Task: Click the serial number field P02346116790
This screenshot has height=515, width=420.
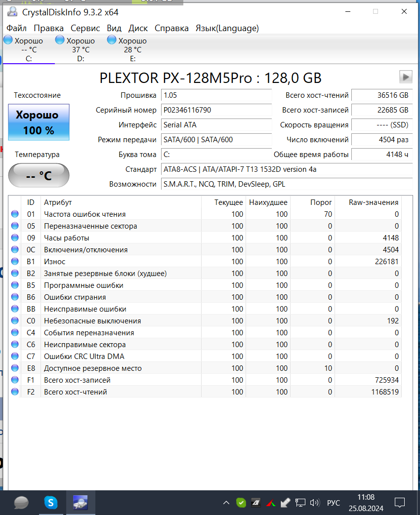Action: click(x=216, y=110)
